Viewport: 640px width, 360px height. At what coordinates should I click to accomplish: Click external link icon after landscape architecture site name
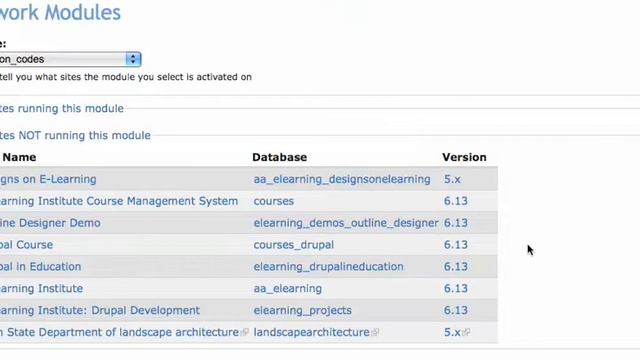pyautogui.click(x=244, y=333)
